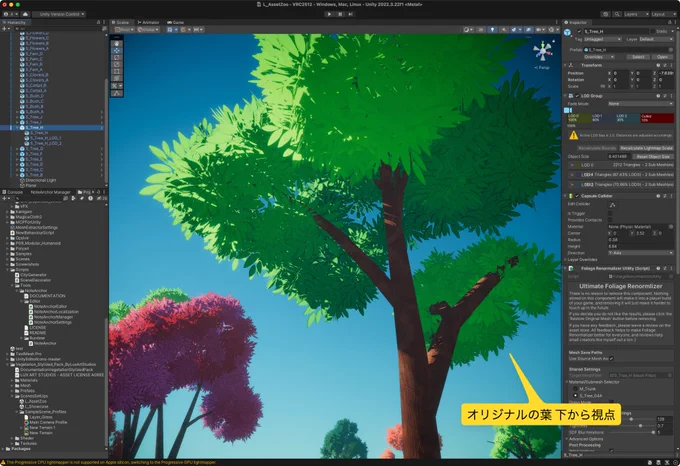680x466 pixels.
Task: Open the cloud services icon
Action: 25,14
